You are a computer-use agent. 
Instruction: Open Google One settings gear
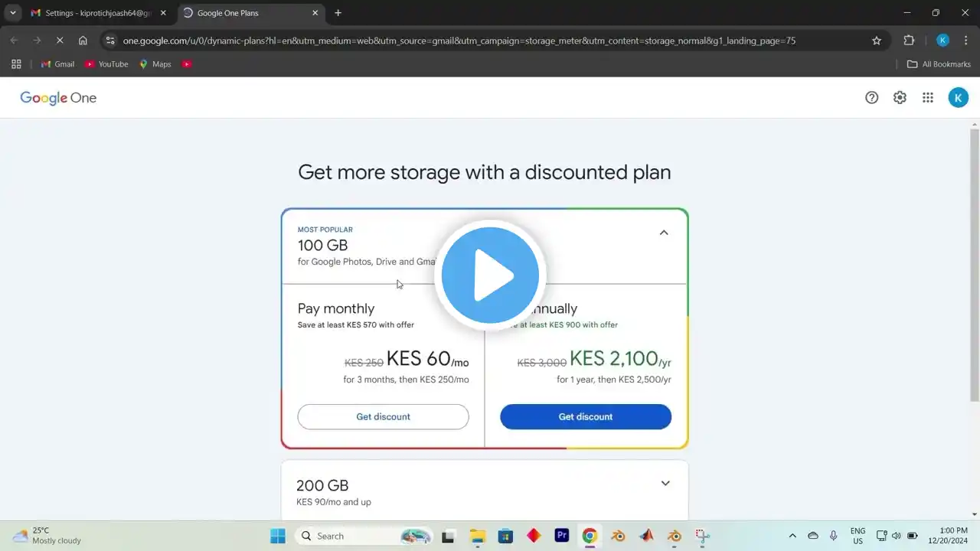pyautogui.click(x=900, y=97)
